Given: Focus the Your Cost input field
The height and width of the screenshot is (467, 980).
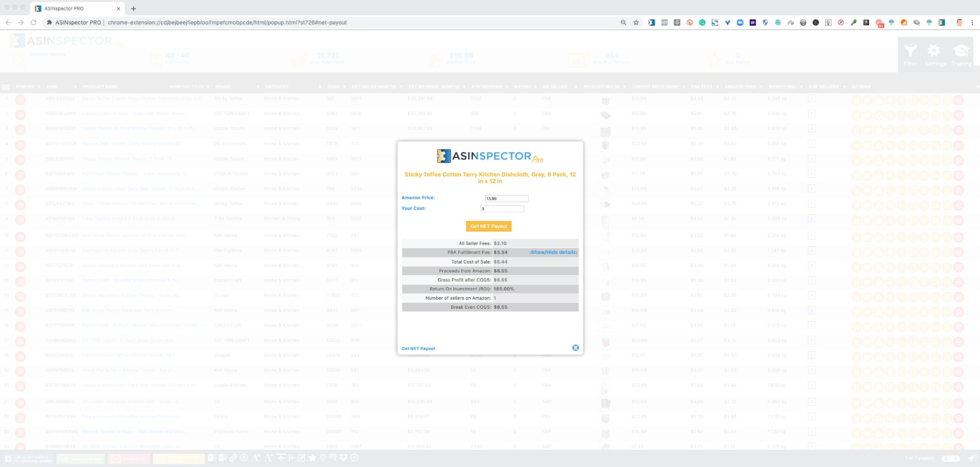Looking at the screenshot, I should (502, 209).
